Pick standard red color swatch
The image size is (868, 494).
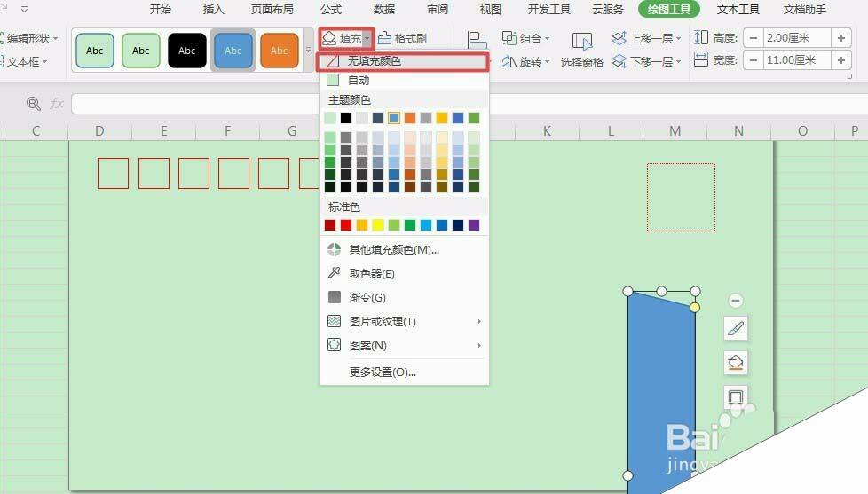pyautogui.click(x=346, y=225)
